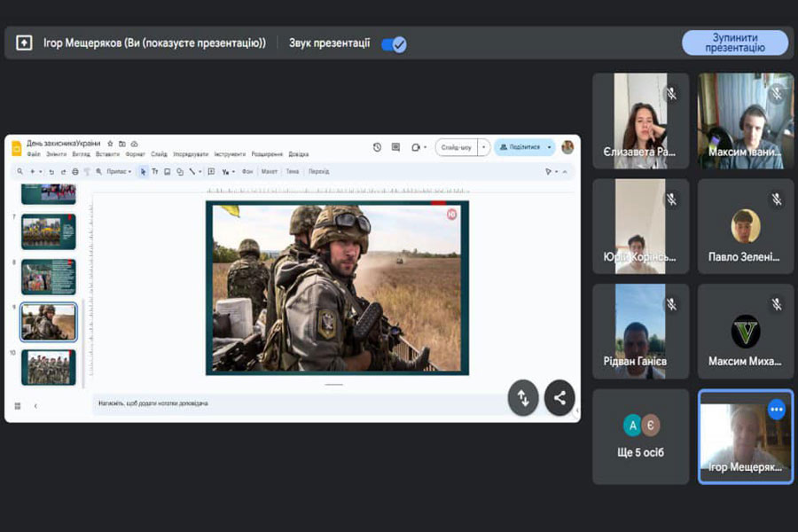798x532 pixels.
Task: Click the round swap arrows button
Action: [x=523, y=398]
